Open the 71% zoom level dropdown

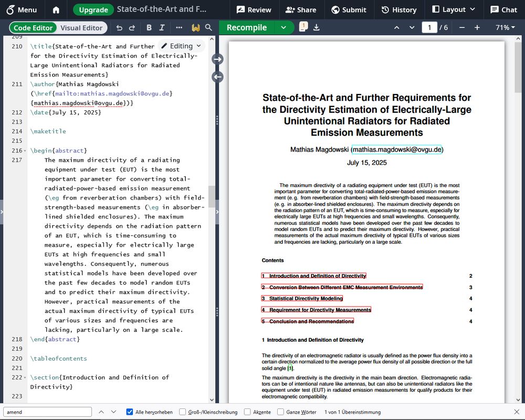[x=505, y=27]
